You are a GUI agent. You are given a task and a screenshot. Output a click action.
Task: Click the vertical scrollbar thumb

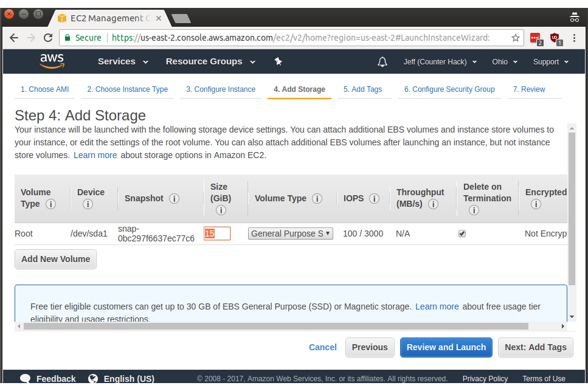coord(572,209)
